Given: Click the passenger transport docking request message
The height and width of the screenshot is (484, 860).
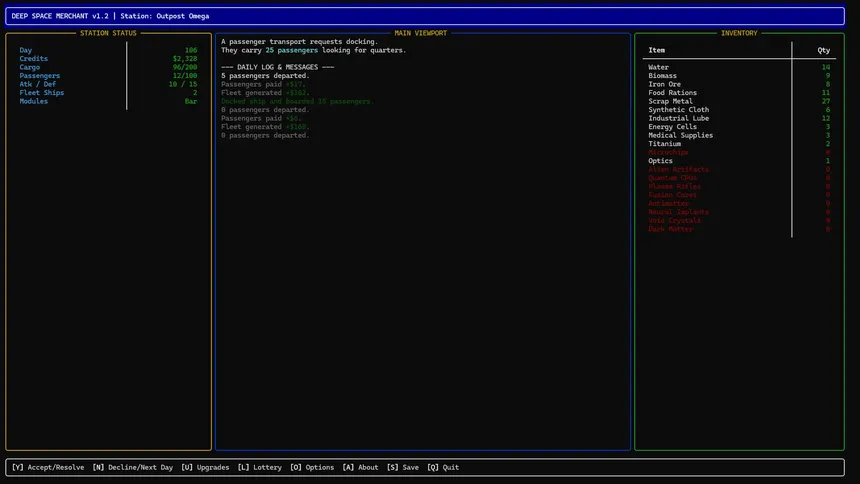Looking at the screenshot, I should pyautogui.click(x=300, y=41).
